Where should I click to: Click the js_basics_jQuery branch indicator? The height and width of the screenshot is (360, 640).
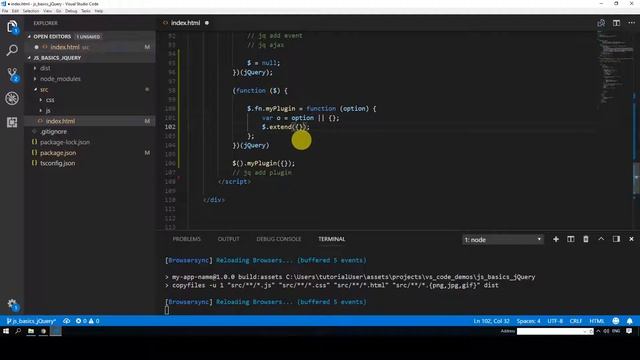coord(31,321)
